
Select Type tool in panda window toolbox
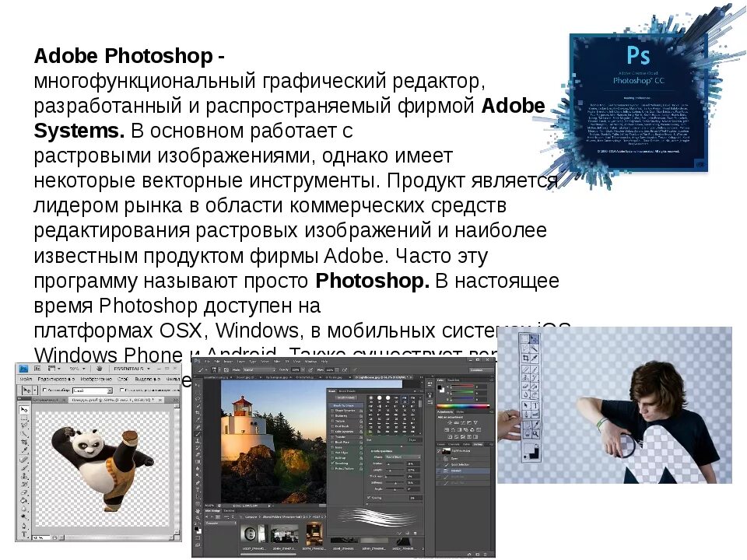coord(24,534)
